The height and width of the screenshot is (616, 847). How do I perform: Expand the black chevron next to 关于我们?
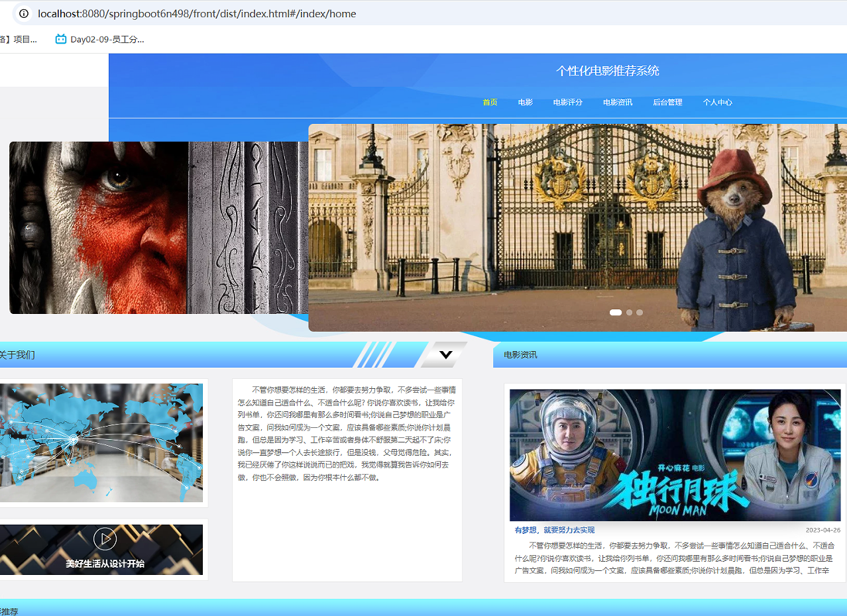(445, 354)
